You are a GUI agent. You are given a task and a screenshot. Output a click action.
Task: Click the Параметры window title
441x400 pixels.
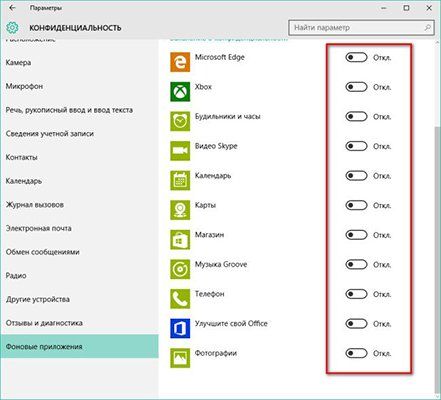tap(46, 8)
